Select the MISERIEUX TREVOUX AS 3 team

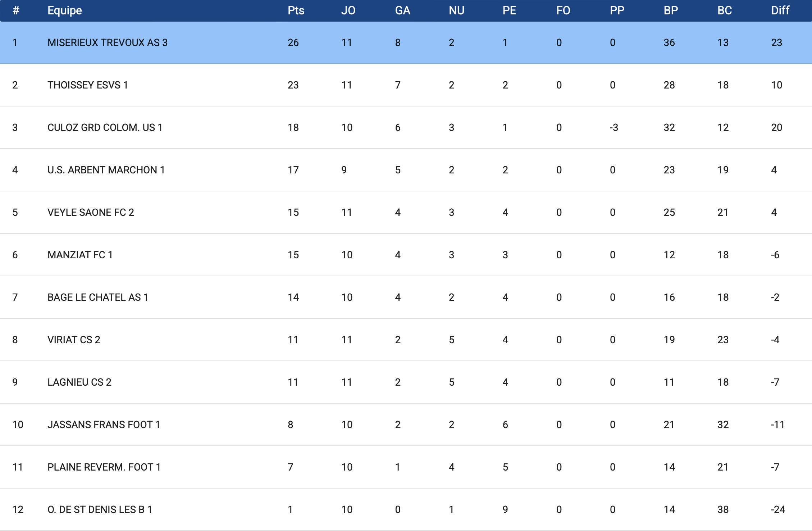[x=107, y=43]
